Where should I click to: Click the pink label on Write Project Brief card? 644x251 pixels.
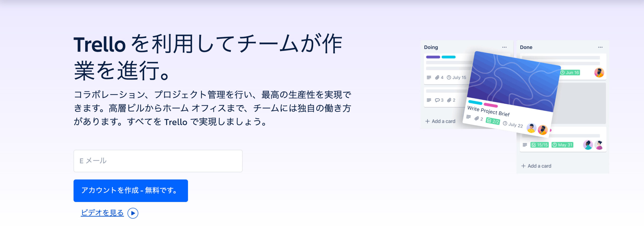point(491,105)
